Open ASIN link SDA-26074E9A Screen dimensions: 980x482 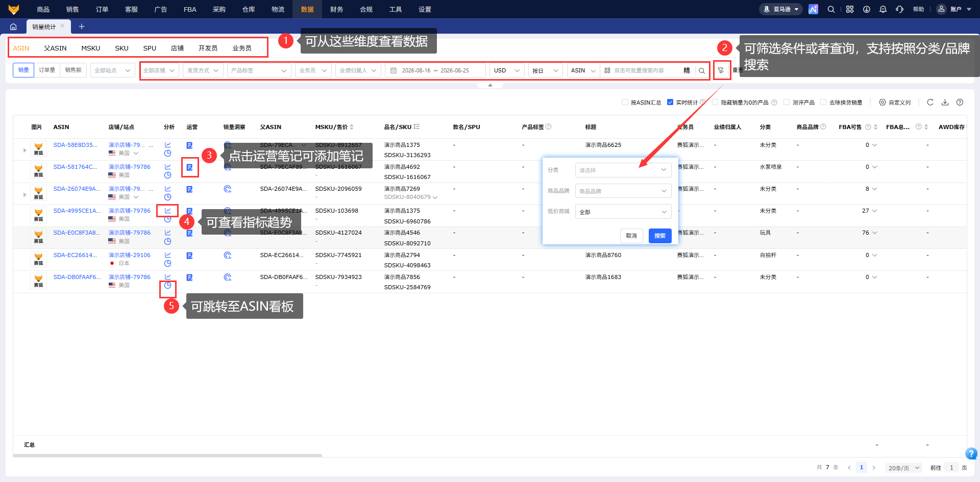77,189
